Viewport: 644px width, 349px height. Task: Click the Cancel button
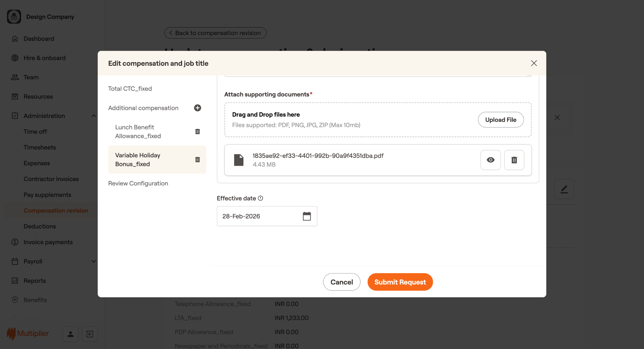point(341,282)
